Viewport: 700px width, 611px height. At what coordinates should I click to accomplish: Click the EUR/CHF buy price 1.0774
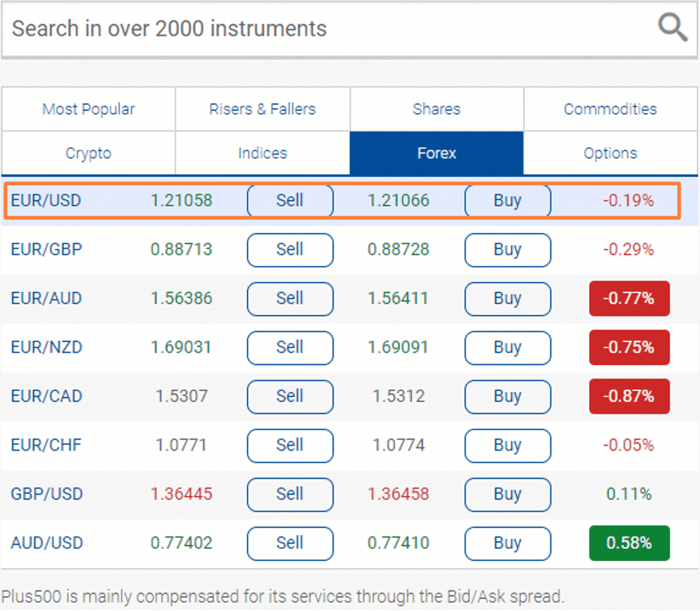point(399,445)
